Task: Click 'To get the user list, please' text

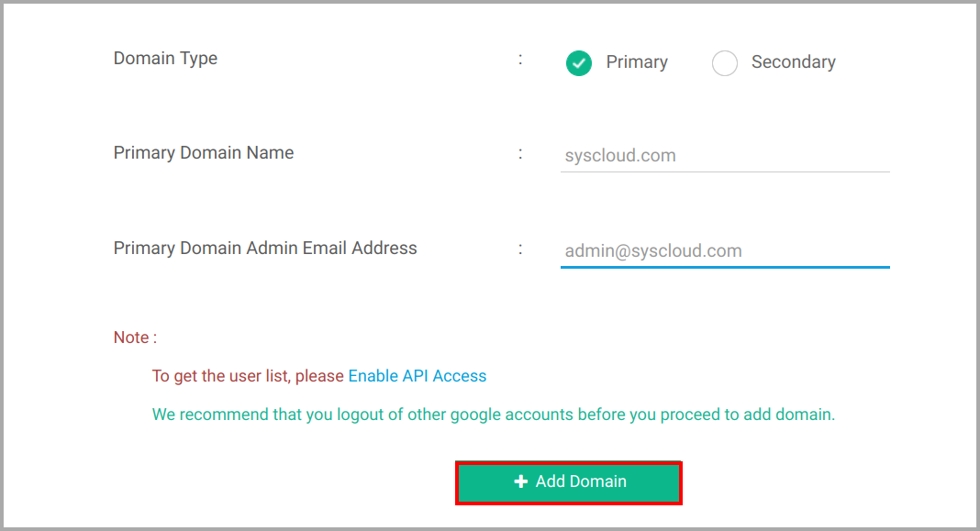Action: coord(248,375)
